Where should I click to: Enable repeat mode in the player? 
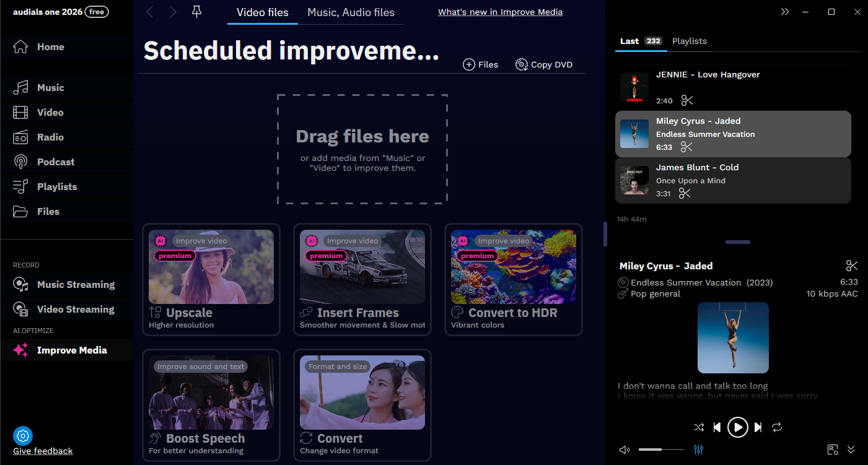click(x=777, y=427)
